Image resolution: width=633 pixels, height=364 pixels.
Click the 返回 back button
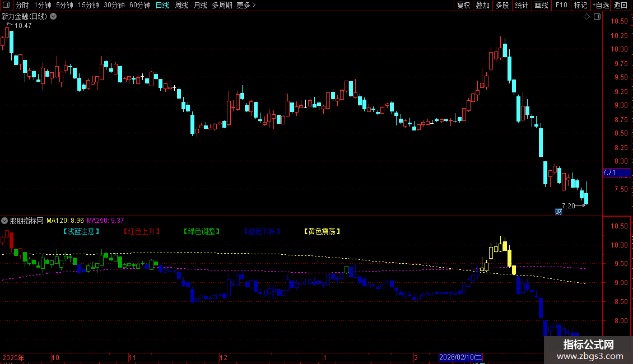tap(621, 5)
